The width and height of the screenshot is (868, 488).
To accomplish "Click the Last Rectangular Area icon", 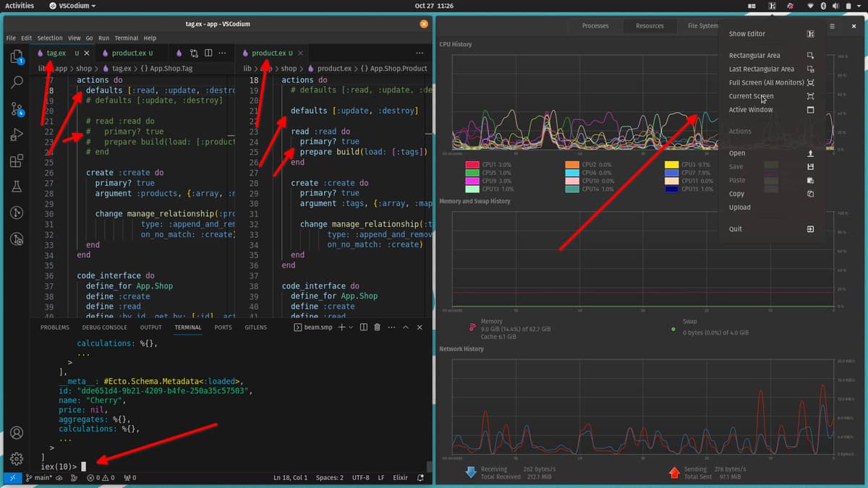I will [810, 69].
